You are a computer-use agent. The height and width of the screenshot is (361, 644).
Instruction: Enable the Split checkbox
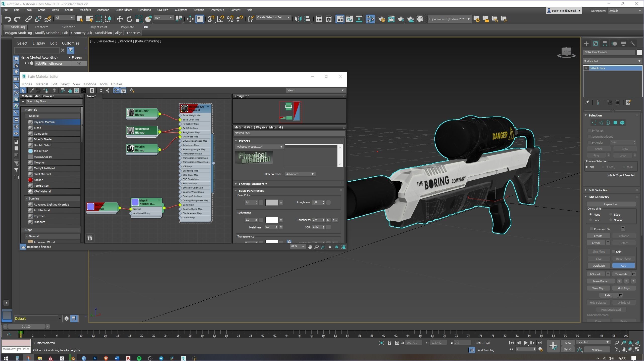coord(614,252)
